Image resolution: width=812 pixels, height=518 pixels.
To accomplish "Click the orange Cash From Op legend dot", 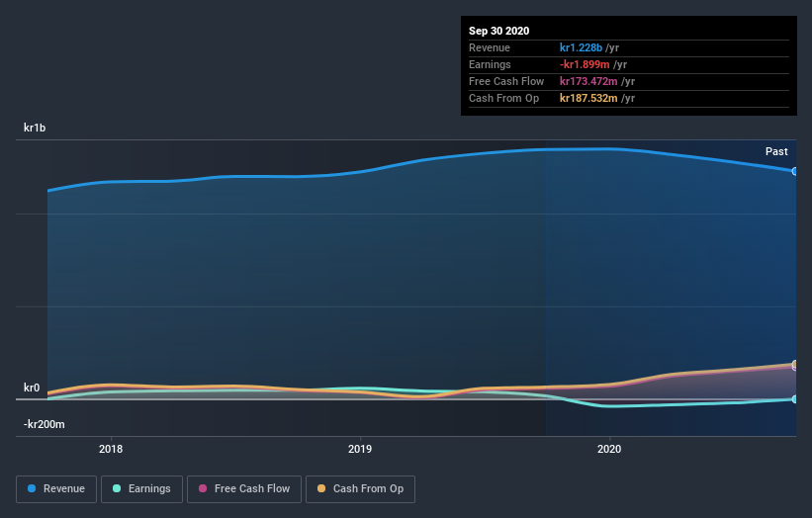I will coord(321,488).
